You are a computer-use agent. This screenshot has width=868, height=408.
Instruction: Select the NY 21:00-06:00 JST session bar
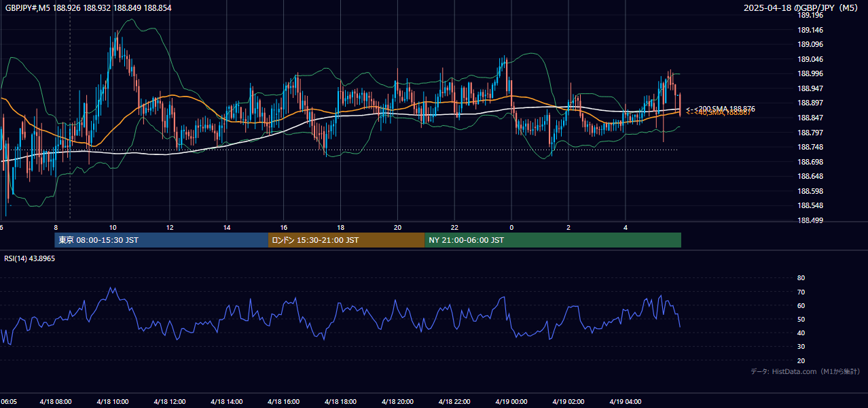coord(553,240)
